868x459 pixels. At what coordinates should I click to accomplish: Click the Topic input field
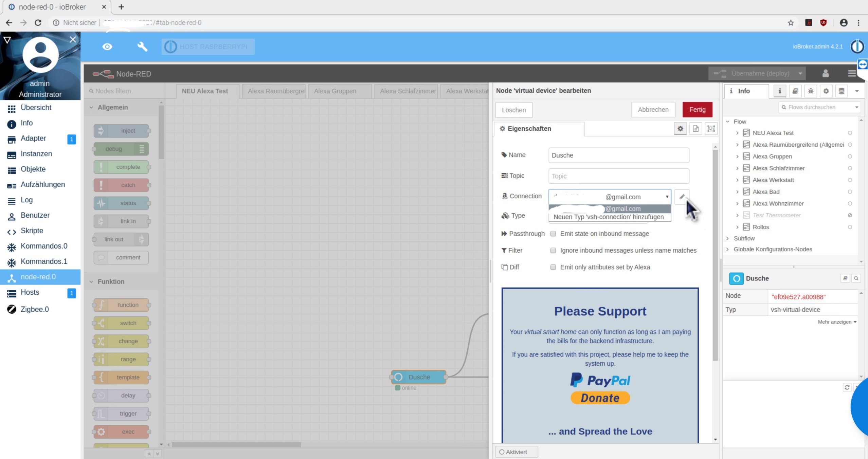(618, 176)
